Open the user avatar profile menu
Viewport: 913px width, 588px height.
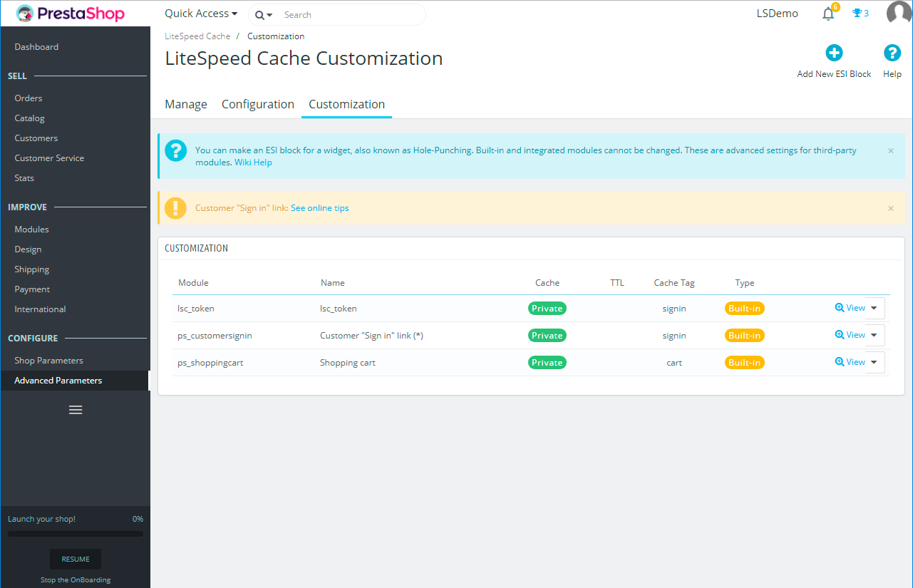[x=899, y=14]
